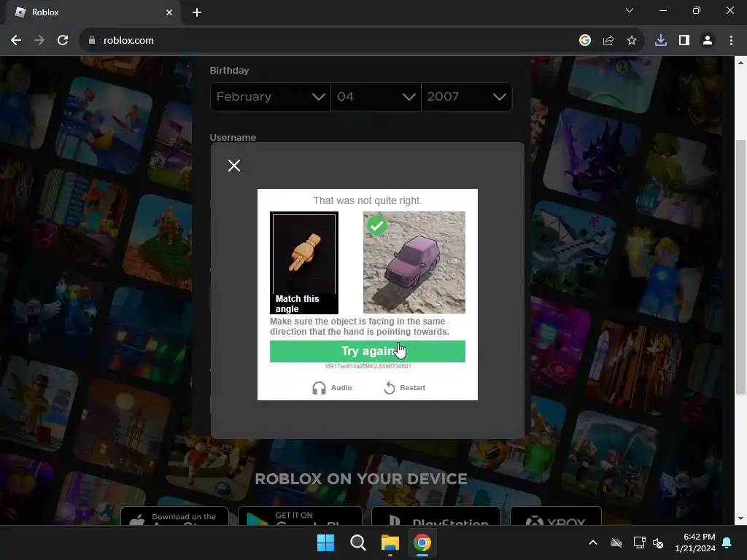Click the pointing hand reference image
The image size is (747, 560).
tap(304, 262)
